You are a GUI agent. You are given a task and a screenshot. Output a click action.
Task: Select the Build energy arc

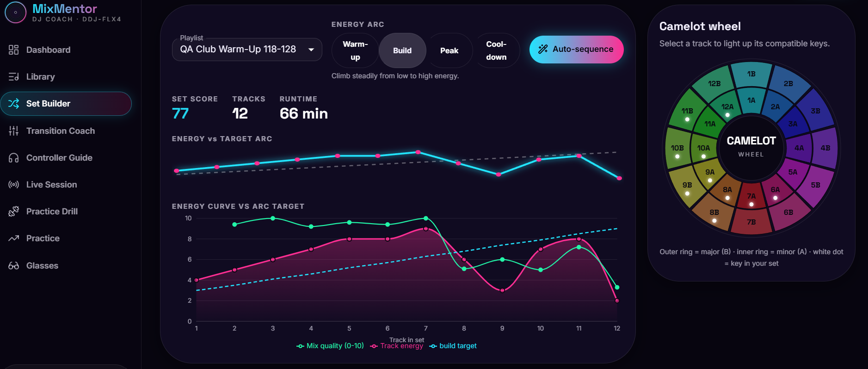402,50
